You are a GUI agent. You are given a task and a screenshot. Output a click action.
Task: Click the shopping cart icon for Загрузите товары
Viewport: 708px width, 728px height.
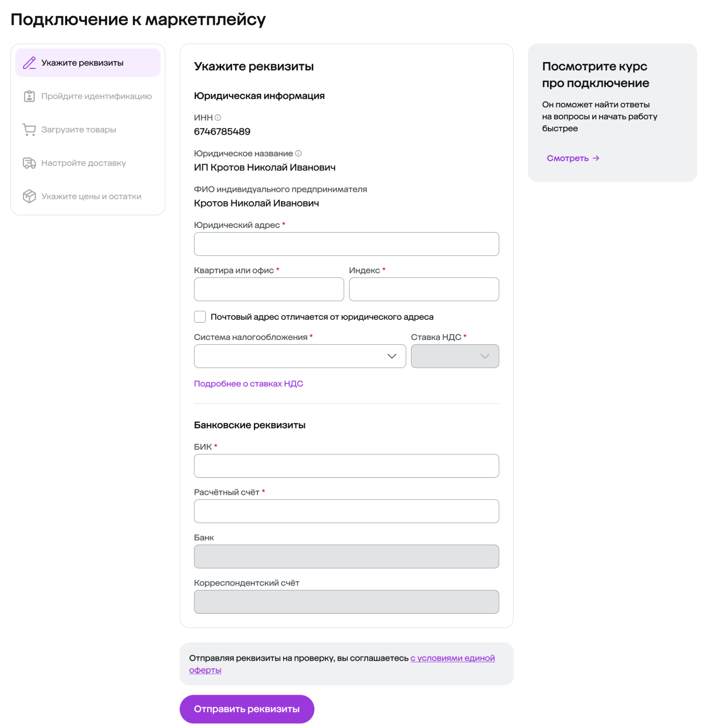[30, 130]
